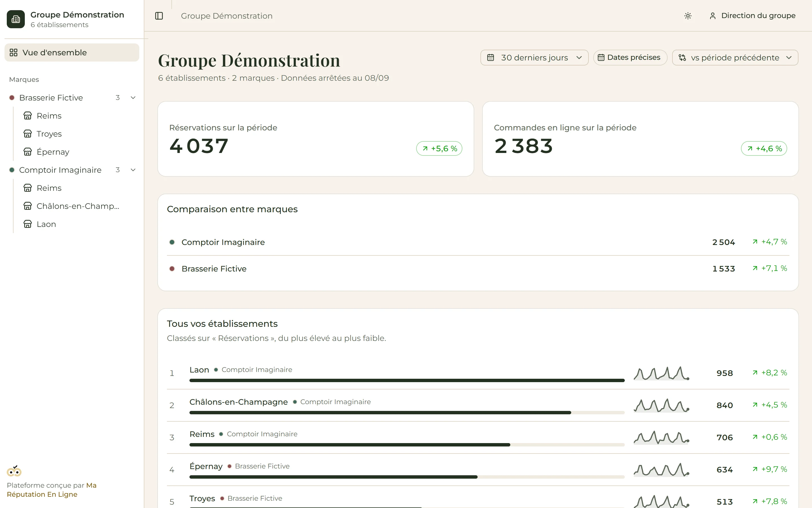
Task: Select Brasserie Fictive comparison row
Action: click(x=478, y=269)
